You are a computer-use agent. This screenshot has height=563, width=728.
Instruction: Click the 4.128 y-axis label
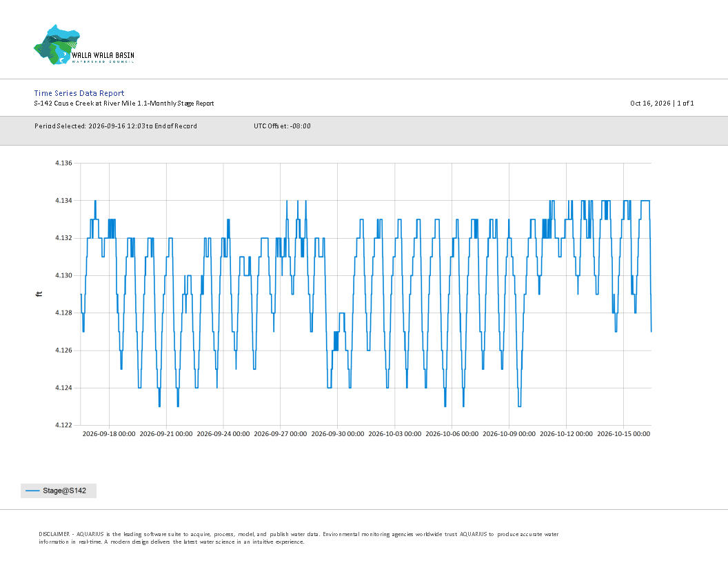coord(63,313)
